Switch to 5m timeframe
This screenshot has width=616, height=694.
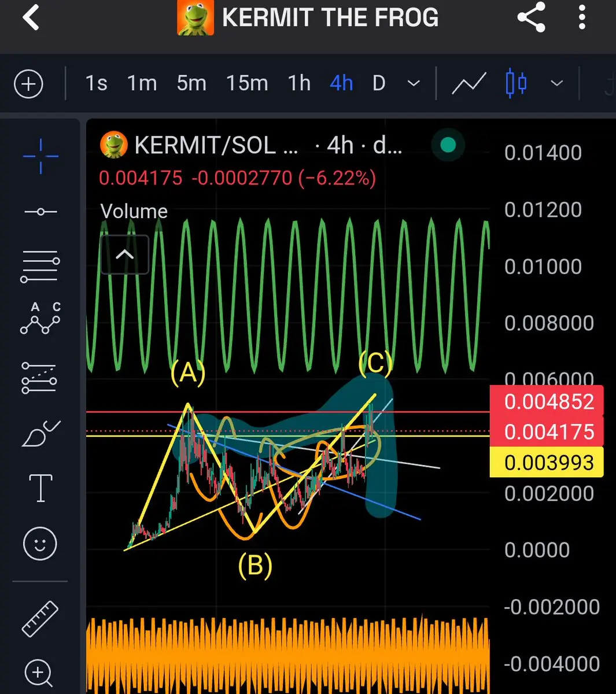point(191,84)
